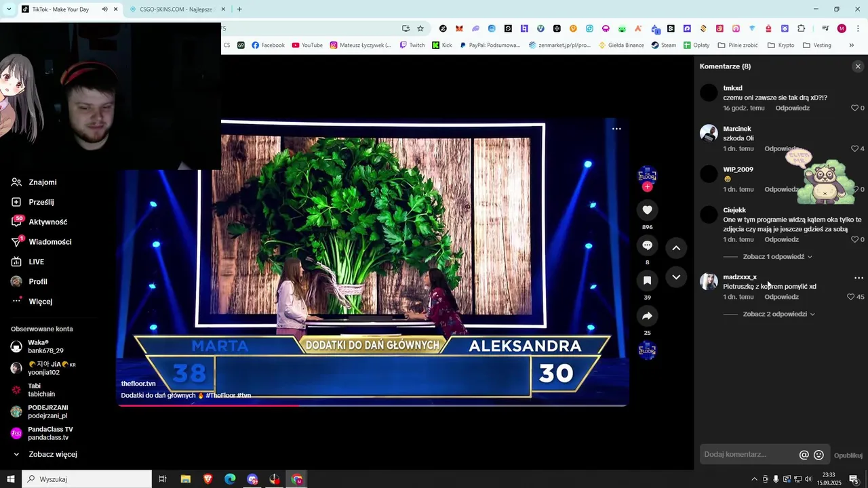Open emoji picker in comment box
This screenshot has width=868, height=488.
(818, 455)
